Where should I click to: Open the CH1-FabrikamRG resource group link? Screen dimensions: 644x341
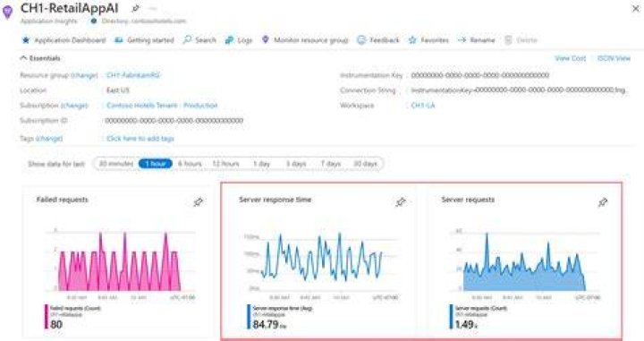click(133, 75)
